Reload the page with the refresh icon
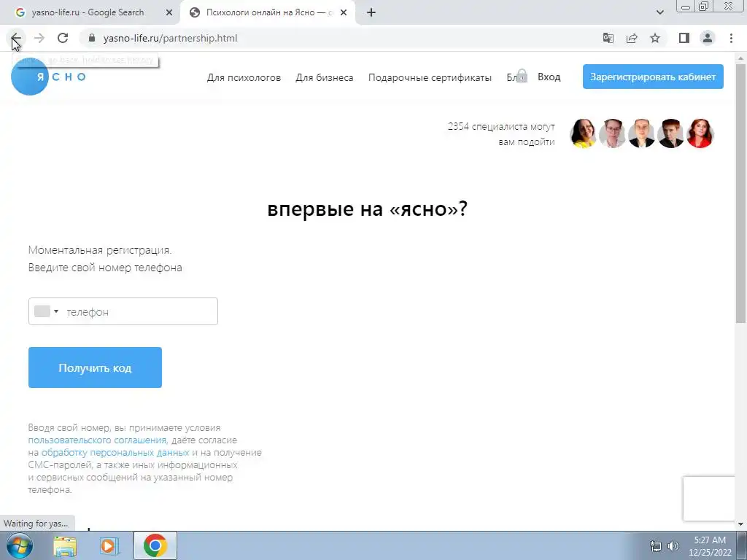Image resolution: width=747 pixels, height=560 pixels. (x=63, y=38)
